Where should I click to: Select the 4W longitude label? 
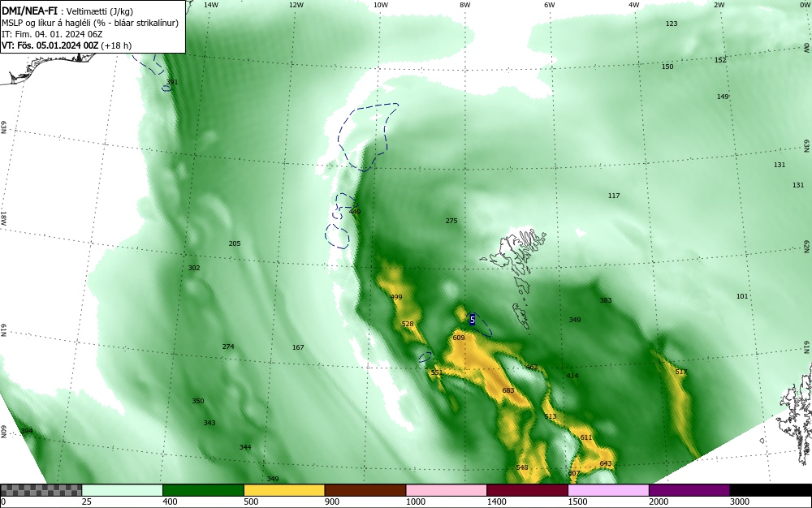pos(634,5)
